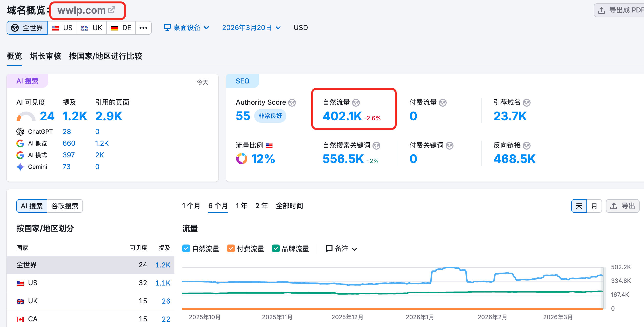The image size is (644, 327).
Task: Click the Gemini sparkle icon
Action: click(20, 167)
